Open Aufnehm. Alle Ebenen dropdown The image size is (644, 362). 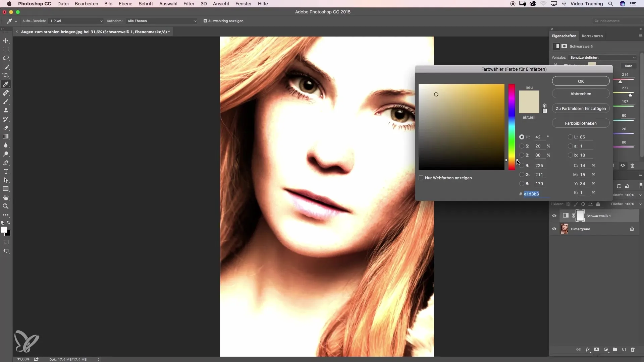click(x=162, y=21)
